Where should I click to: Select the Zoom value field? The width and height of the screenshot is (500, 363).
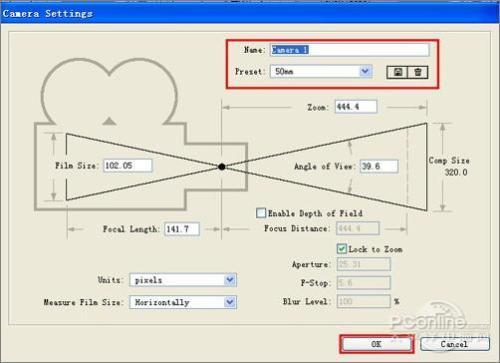[x=356, y=107]
